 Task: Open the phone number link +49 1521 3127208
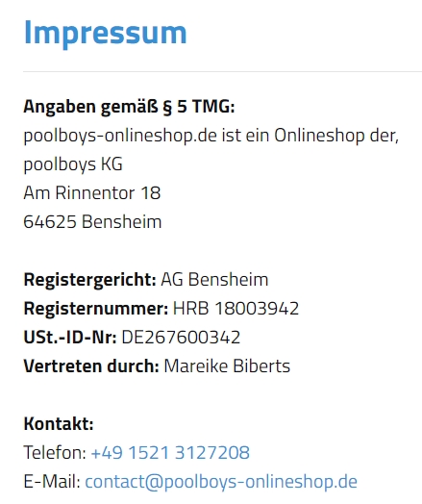click(170, 453)
